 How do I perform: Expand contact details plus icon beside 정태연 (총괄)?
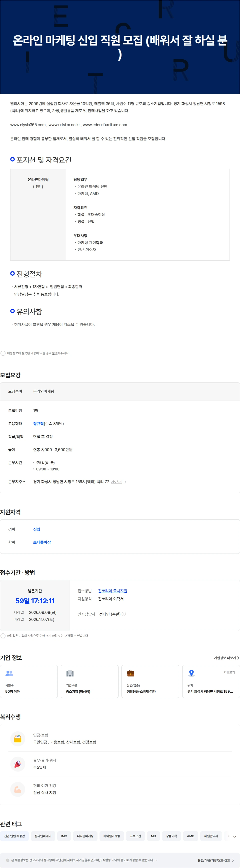(124, 614)
